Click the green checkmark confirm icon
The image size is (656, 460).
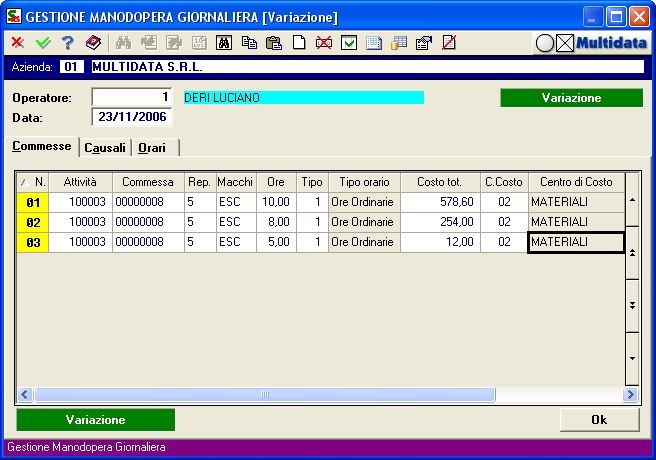point(43,43)
